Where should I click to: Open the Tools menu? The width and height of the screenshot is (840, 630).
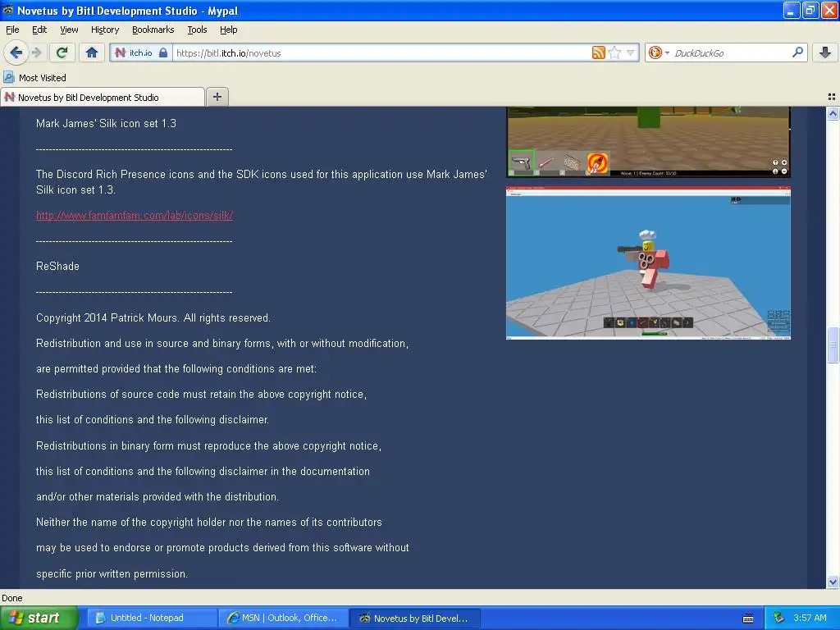tap(197, 30)
